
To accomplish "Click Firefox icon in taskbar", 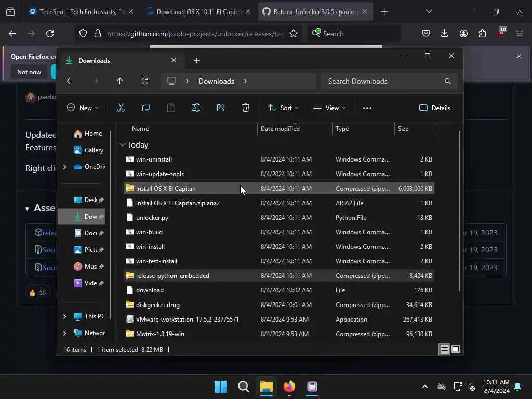I will 289,387.
